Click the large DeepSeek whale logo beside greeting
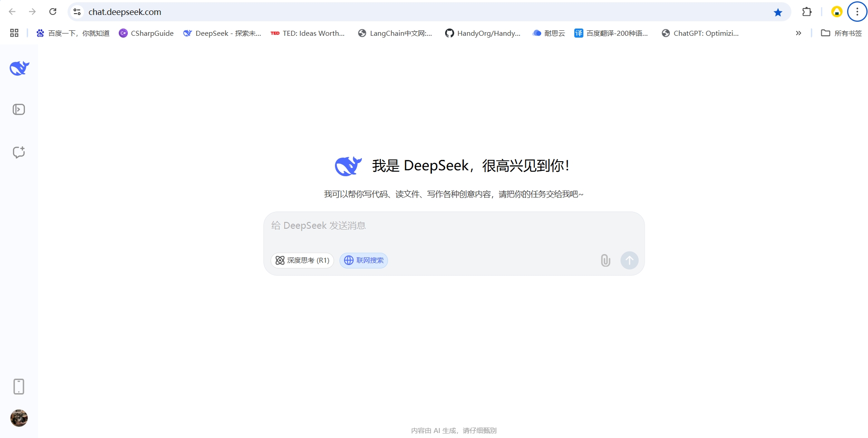 (348, 166)
